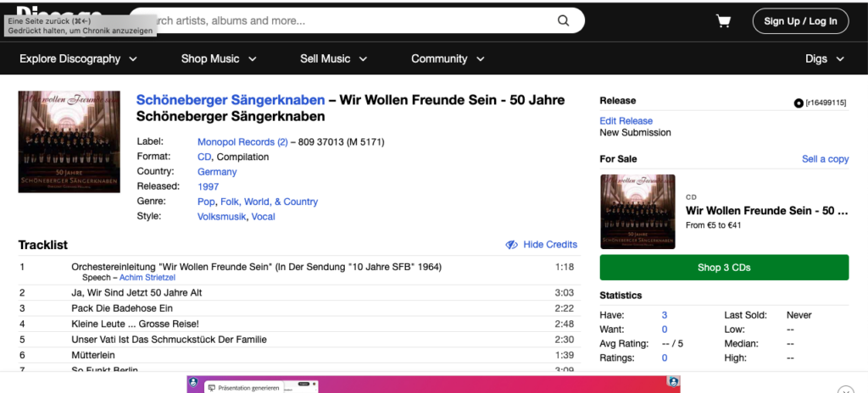This screenshot has width=868, height=393.
Task: Select track Pack Die Badehose Ein
Action: point(122,308)
